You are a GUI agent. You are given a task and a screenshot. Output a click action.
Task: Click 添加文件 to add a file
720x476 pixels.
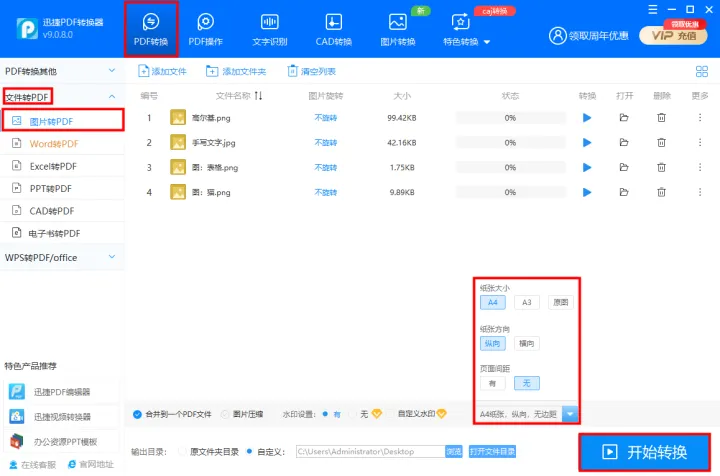(162, 71)
